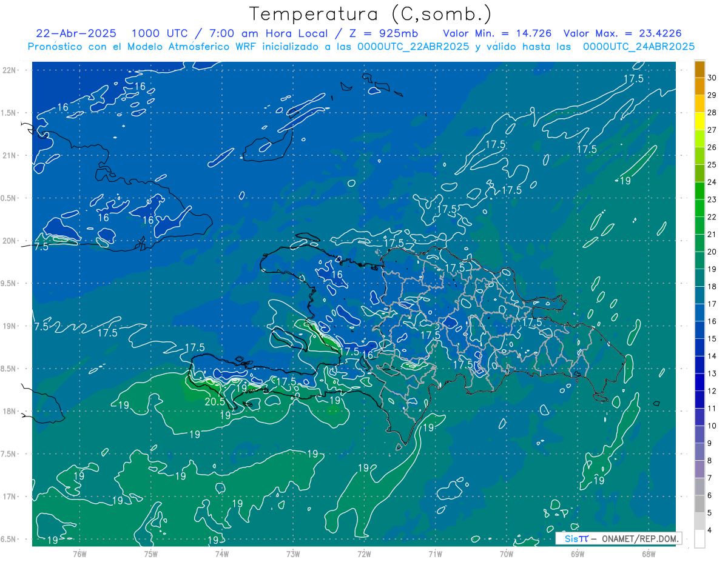Click the yellow band between 27 and 28

coord(699,121)
